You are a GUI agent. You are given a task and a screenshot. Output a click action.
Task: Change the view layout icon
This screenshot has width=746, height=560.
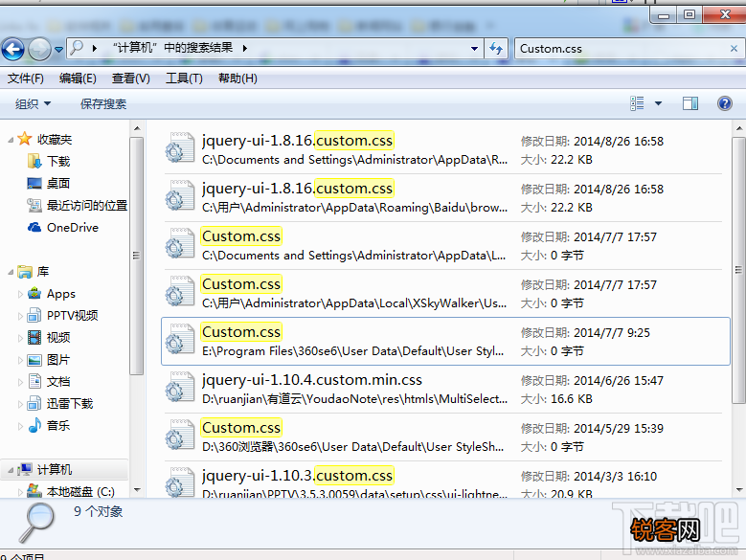click(x=637, y=103)
